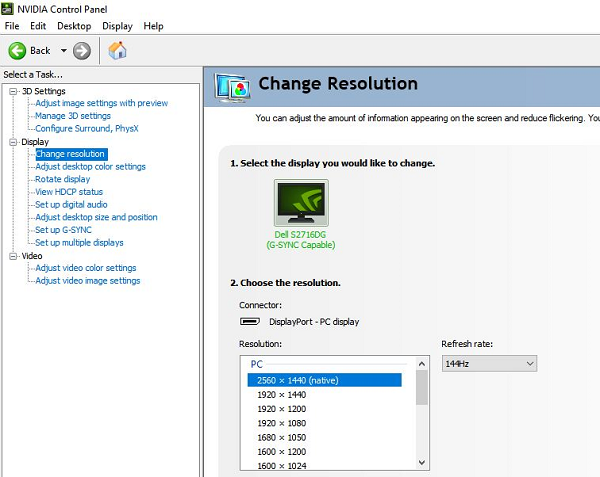Viewport: 600px width, 477px height.
Task: Open View HDCP status
Action: click(69, 192)
